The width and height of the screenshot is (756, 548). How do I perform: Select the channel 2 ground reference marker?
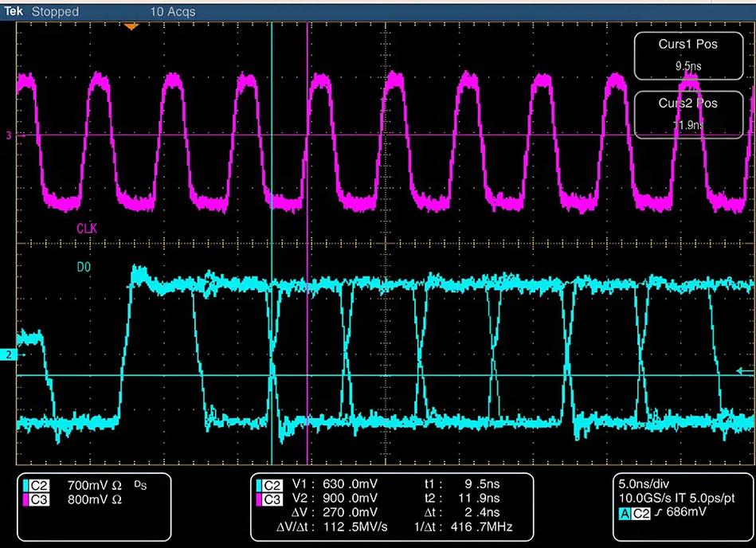[x=9, y=354]
